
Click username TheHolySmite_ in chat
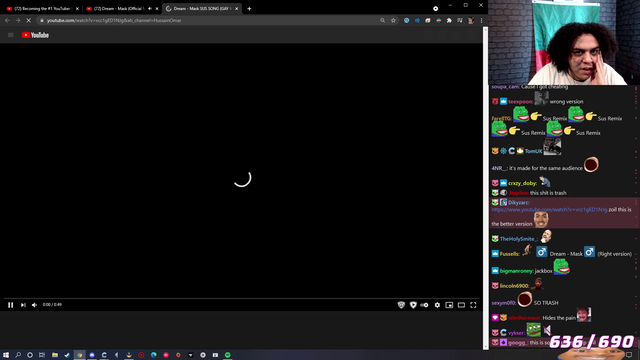(519, 239)
